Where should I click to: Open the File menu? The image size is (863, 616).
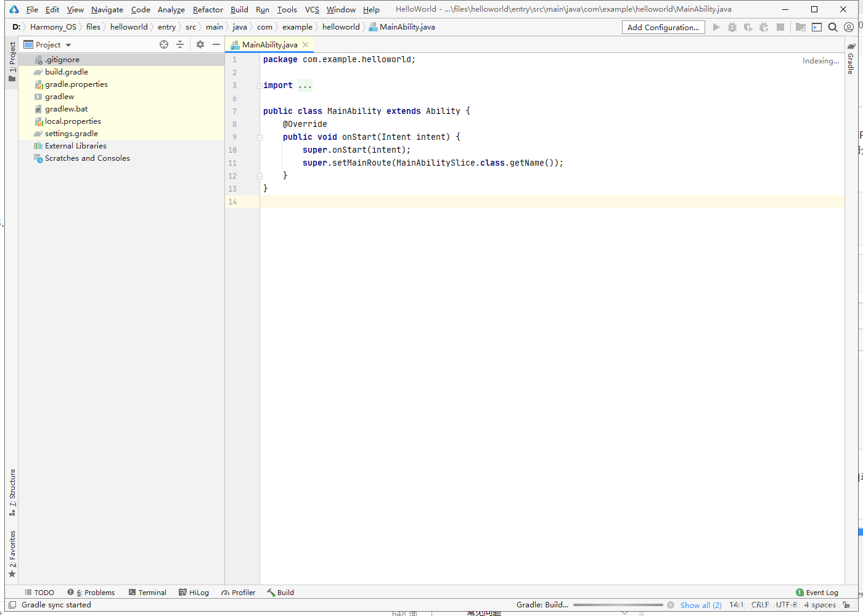pyautogui.click(x=32, y=9)
